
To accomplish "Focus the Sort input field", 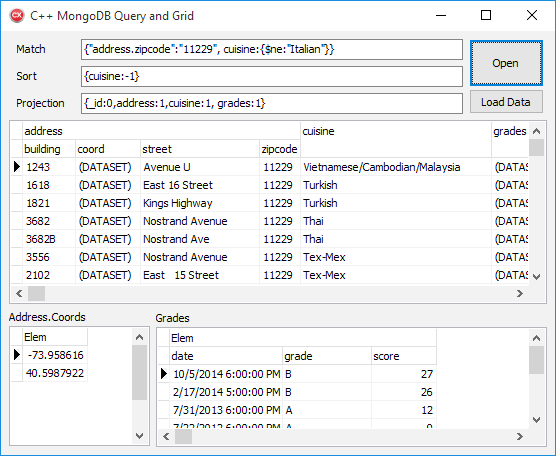I will tap(272, 76).
